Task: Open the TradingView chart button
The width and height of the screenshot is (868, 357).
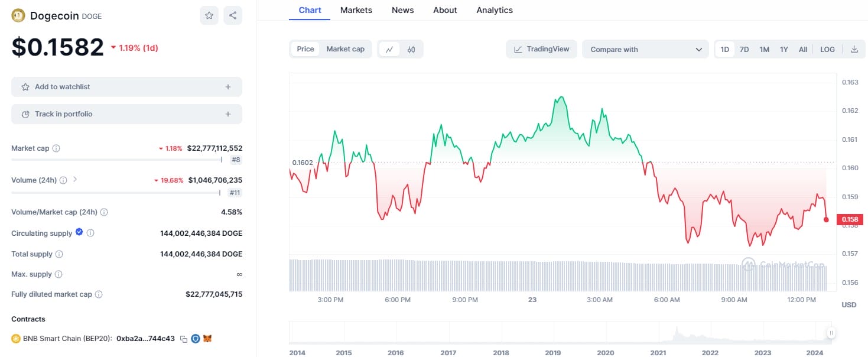Action: click(542, 49)
